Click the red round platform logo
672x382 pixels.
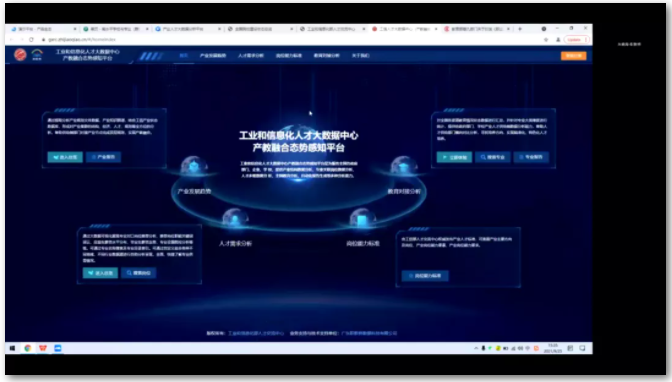click(x=20, y=55)
